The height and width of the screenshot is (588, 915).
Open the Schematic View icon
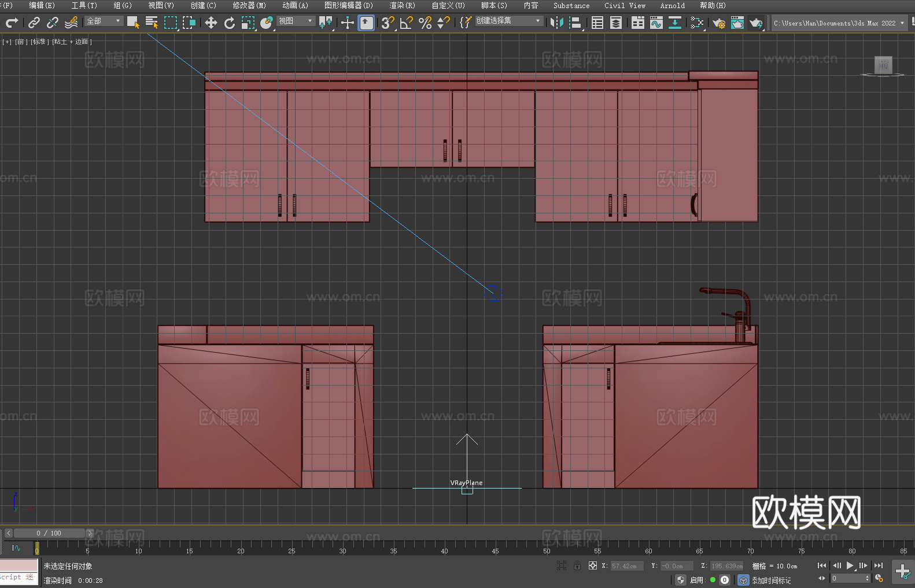click(697, 23)
